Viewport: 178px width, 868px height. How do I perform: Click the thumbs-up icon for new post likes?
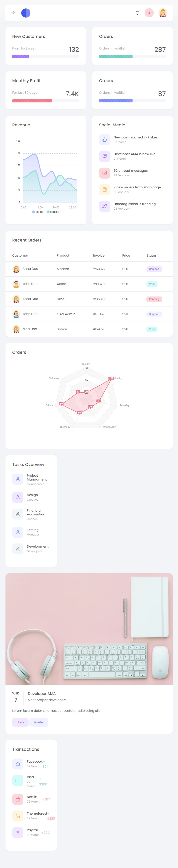pyautogui.click(x=104, y=140)
